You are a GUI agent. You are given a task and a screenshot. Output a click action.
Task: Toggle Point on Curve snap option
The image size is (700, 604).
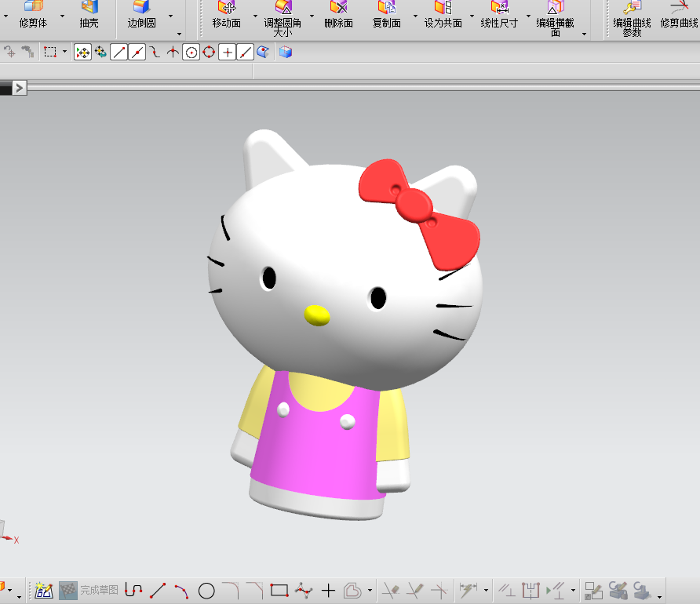(x=245, y=53)
